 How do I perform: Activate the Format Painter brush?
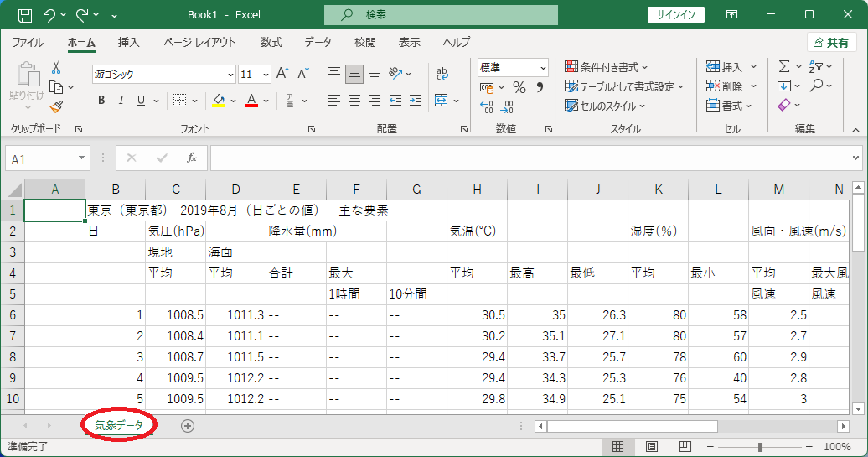(56, 106)
